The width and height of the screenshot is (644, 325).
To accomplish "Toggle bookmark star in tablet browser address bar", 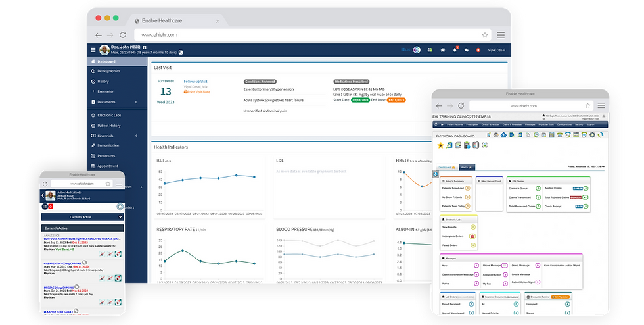I will tap(587, 105).
